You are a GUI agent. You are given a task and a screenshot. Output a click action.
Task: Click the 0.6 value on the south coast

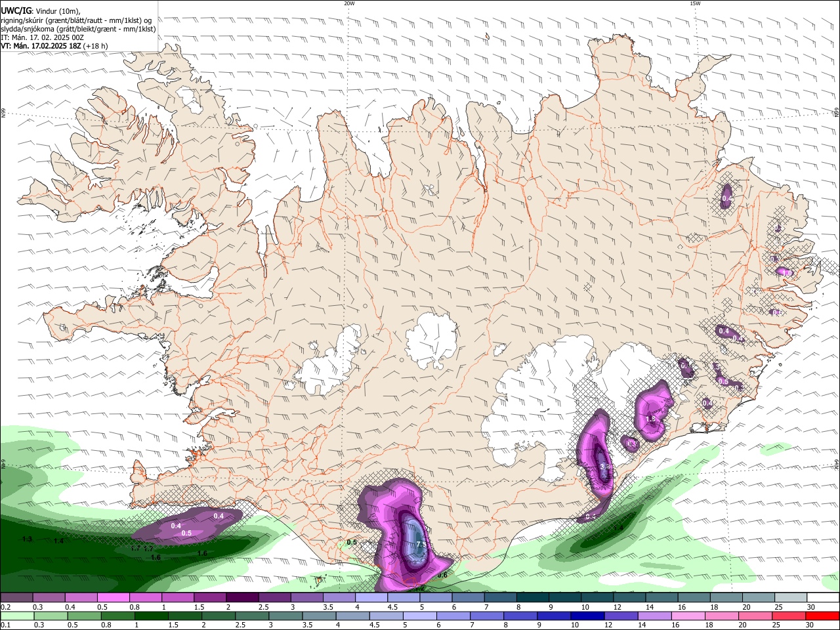(x=442, y=576)
